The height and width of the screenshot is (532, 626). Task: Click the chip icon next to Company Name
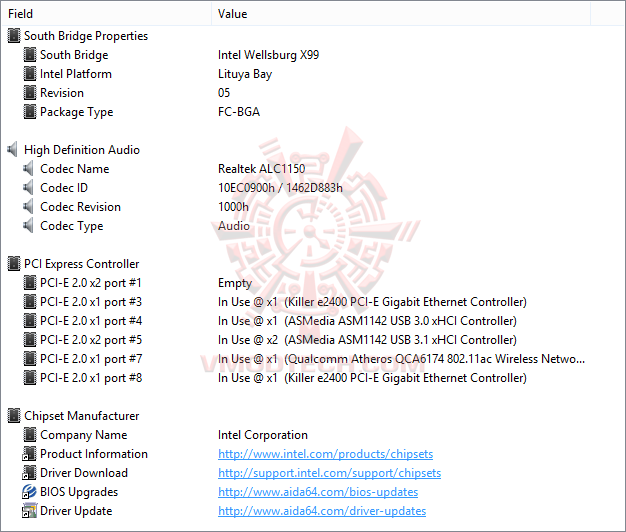(30, 435)
